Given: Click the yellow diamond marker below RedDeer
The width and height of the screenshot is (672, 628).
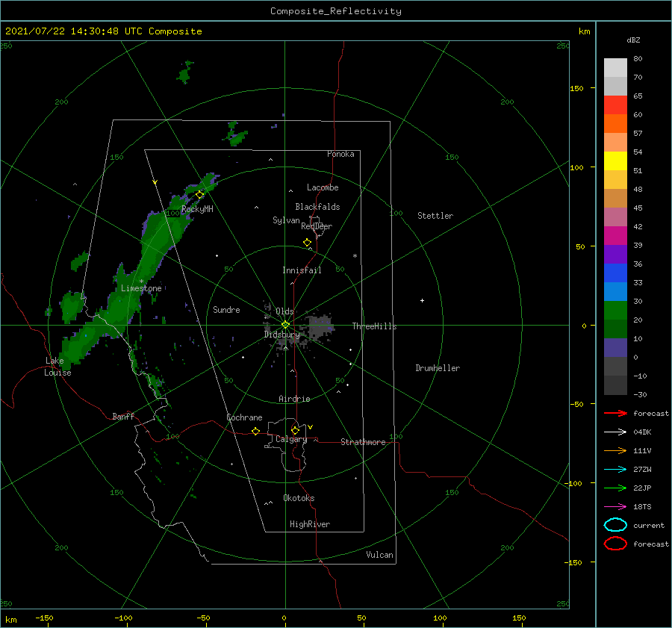Looking at the screenshot, I should coord(307,243).
